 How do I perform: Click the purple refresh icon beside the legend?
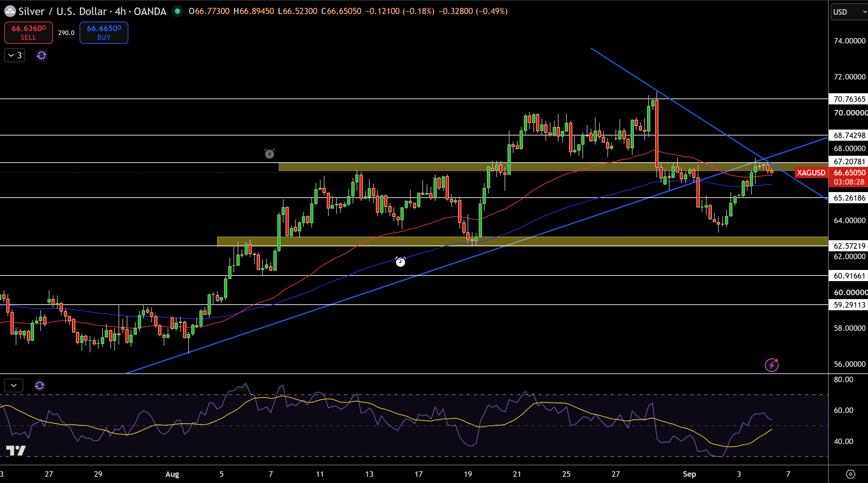click(x=42, y=55)
